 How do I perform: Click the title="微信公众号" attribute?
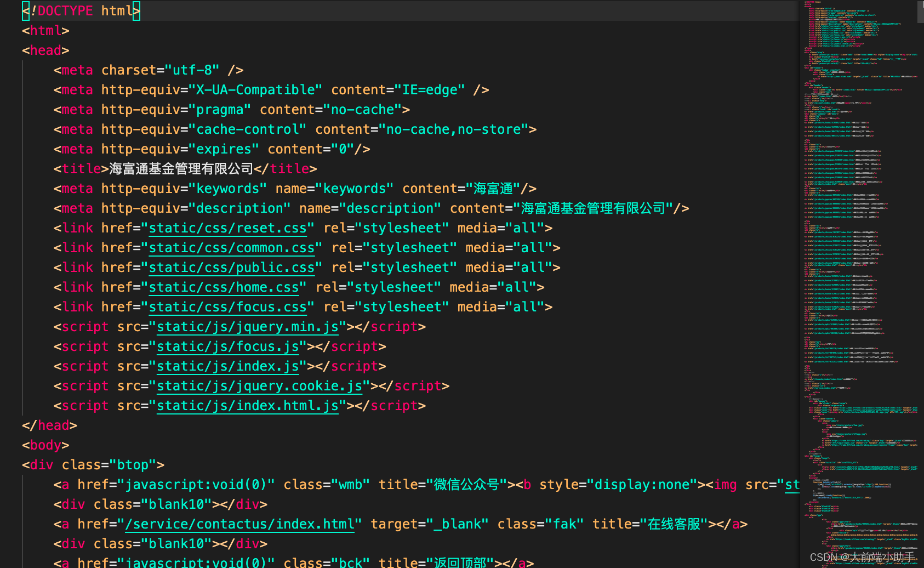(x=443, y=485)
